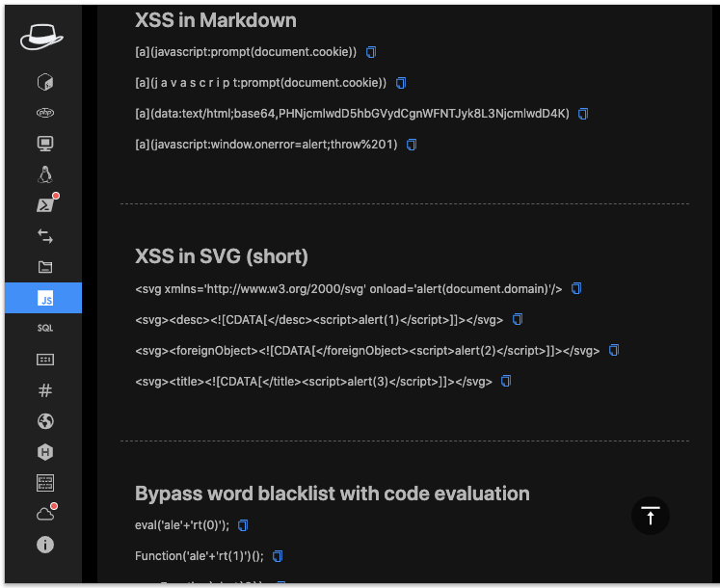Open the SQL injection section
This screenshot has width=720, height=588.
[x=45, y=328]
